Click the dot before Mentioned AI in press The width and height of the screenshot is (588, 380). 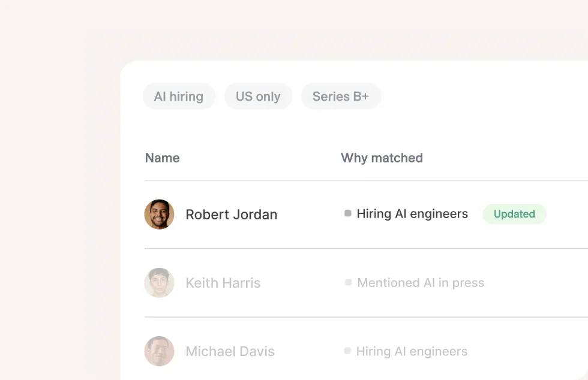tap(349, 282)
